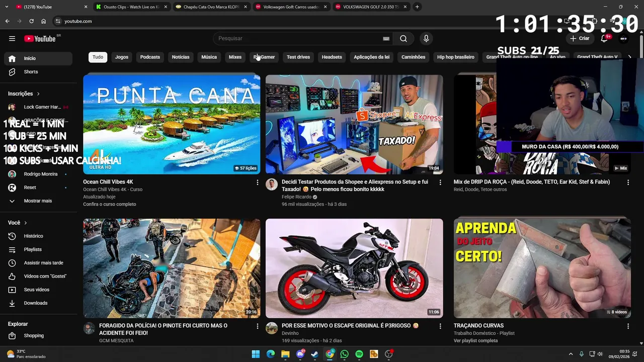This screenshot has height=362, width=644.
Task: Select the Notícias filter chip
Action: (181, 57)
